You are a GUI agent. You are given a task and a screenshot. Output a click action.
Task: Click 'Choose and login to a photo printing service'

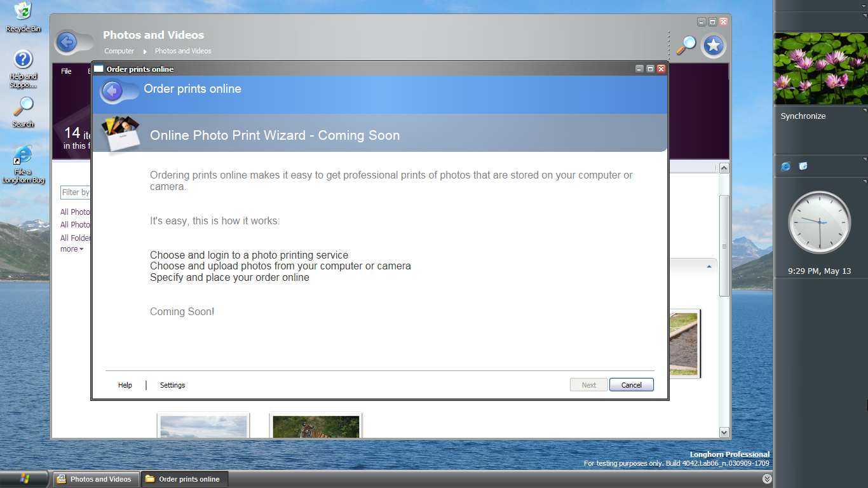click(249, 255)
